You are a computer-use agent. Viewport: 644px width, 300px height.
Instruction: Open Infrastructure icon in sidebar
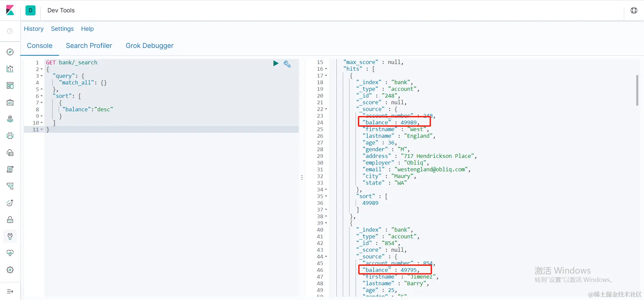[x=10, y=153]
